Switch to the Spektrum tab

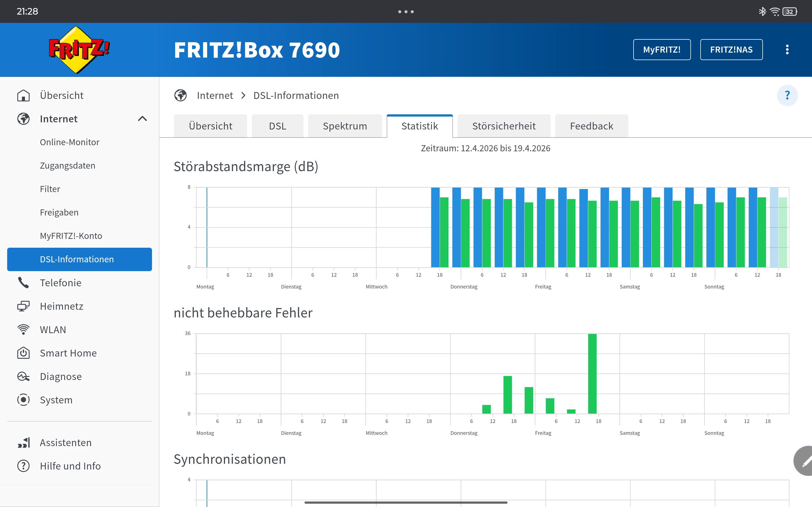pos(344,126)
